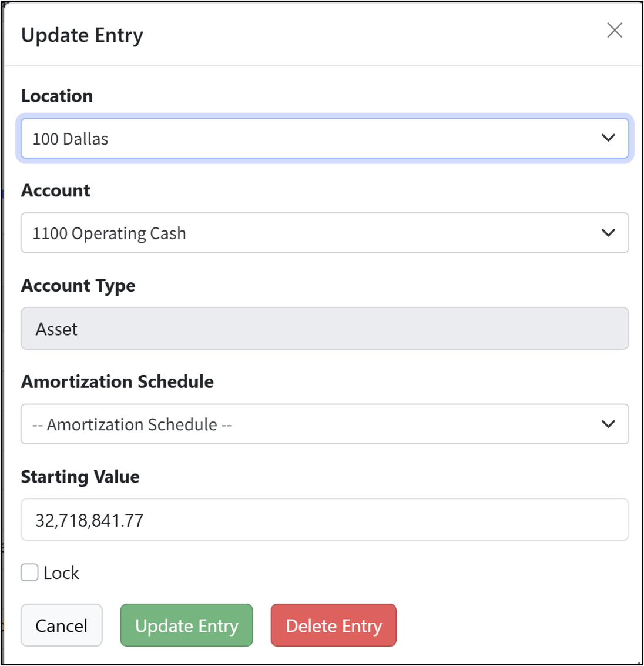Open the Location dropdown showing 100 Dallas

click(x=325, y=139)
